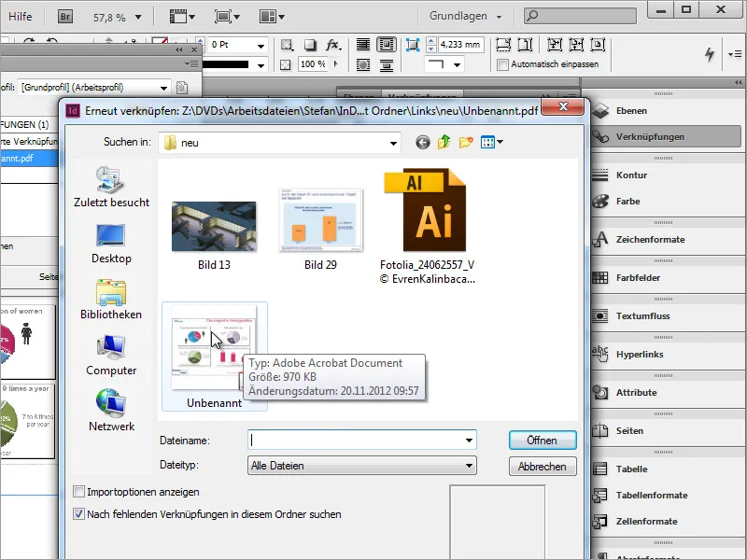Go up one folder level icon

click(444, 142)
